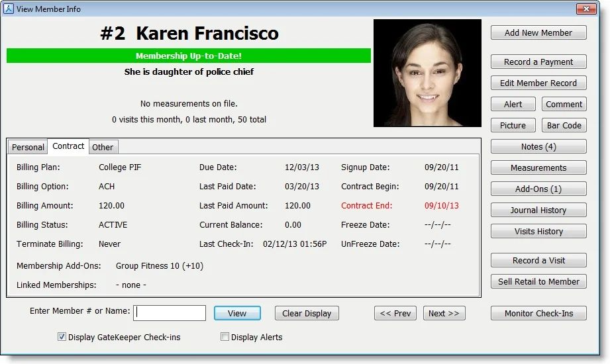Click Record a Visit

[x=538, y=261]
